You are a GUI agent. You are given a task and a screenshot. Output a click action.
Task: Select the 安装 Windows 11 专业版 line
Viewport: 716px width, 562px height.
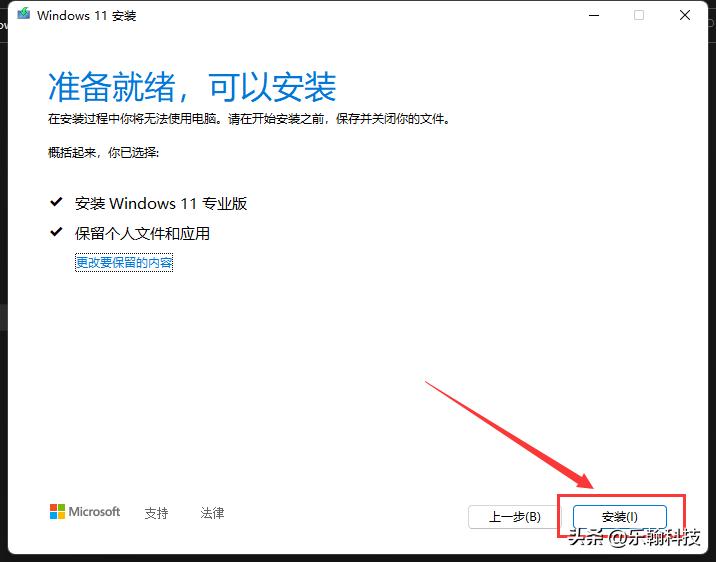tap(161, 203)
